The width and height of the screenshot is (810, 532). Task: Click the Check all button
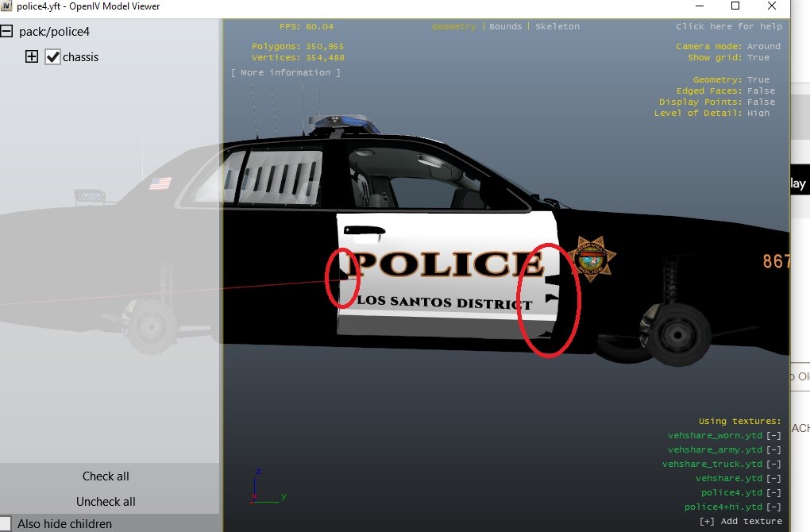106,476
